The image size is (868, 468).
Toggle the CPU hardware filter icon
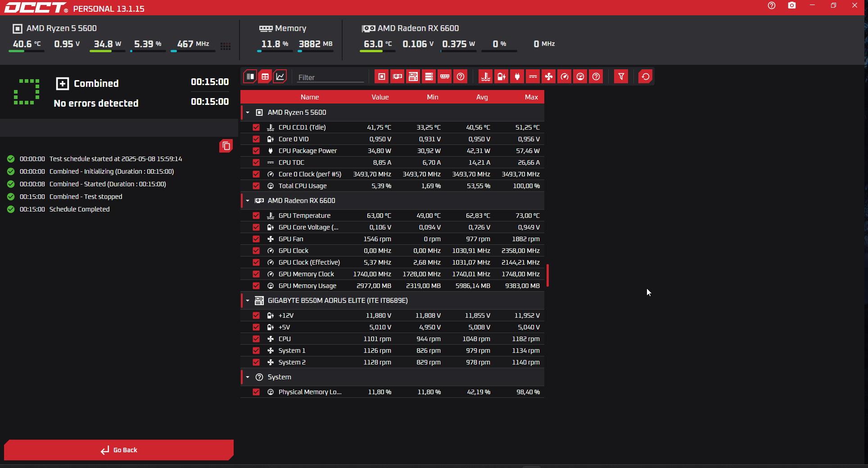(x=381, y=76)
